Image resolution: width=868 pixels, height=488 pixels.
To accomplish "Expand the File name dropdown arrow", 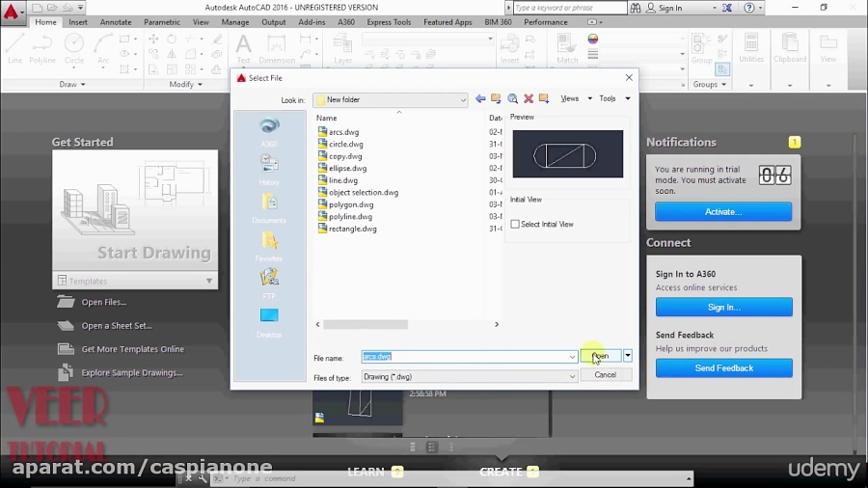I will point(572,357).
